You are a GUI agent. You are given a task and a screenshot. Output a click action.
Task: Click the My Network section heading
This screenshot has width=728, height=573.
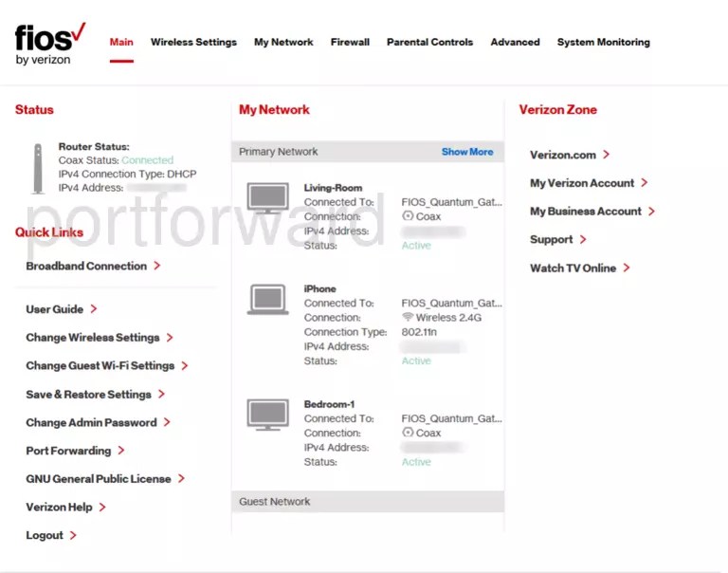tap(274, 110)
